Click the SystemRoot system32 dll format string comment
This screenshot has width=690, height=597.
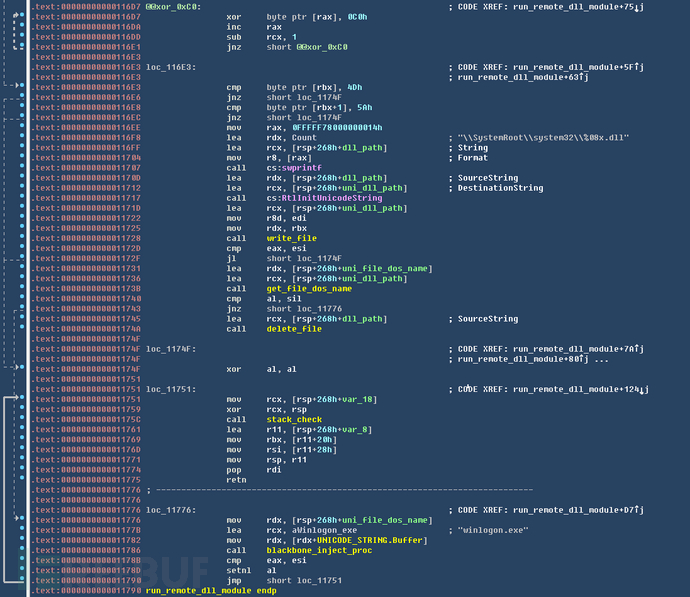pyautogui.click(x=543, y=137)
